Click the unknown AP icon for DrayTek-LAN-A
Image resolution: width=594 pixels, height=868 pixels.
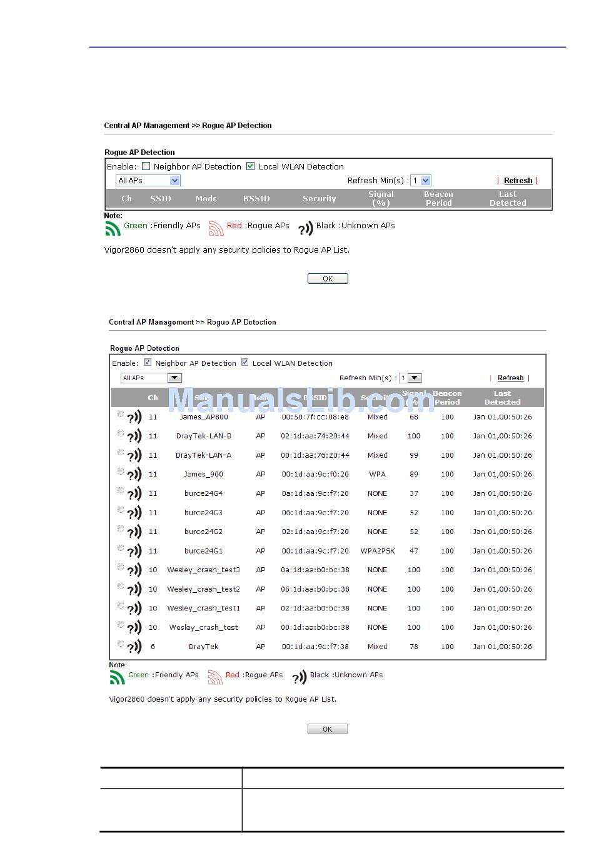pos(134,456)
